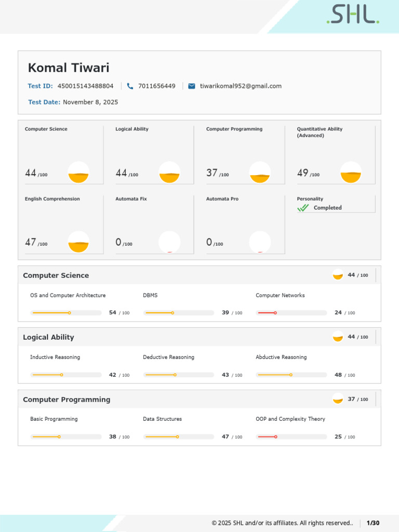Viewport: 399px width, 532px height.
Task: Click the Quantitative Ability gauge icon
Action: [351, 172]
